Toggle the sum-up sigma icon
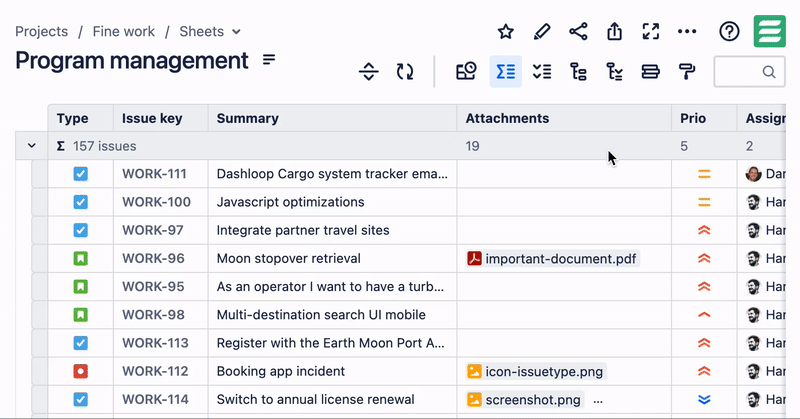800x419 pixels. (x=506, y=71)
